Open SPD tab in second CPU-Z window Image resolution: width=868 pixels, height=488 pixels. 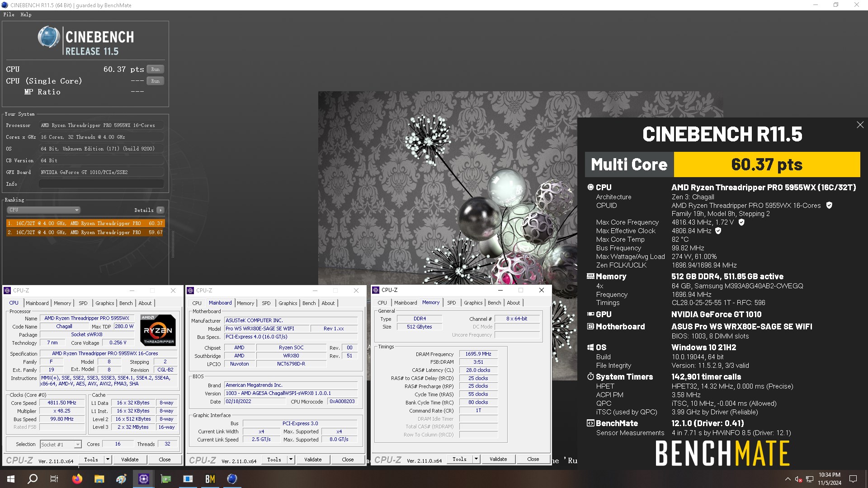pyautogui.click(x=266, y=303)
